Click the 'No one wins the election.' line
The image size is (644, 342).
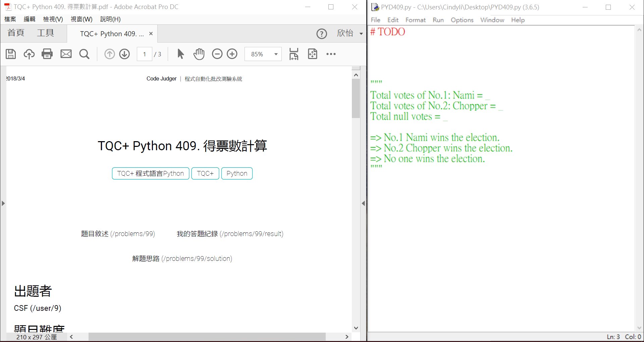pyautogui.click(x=428, y=159)
